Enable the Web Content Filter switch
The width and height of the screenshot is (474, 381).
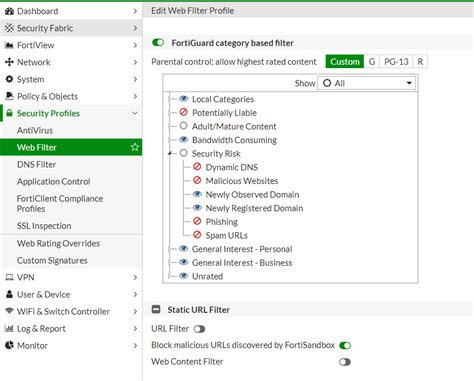(345, 362)
